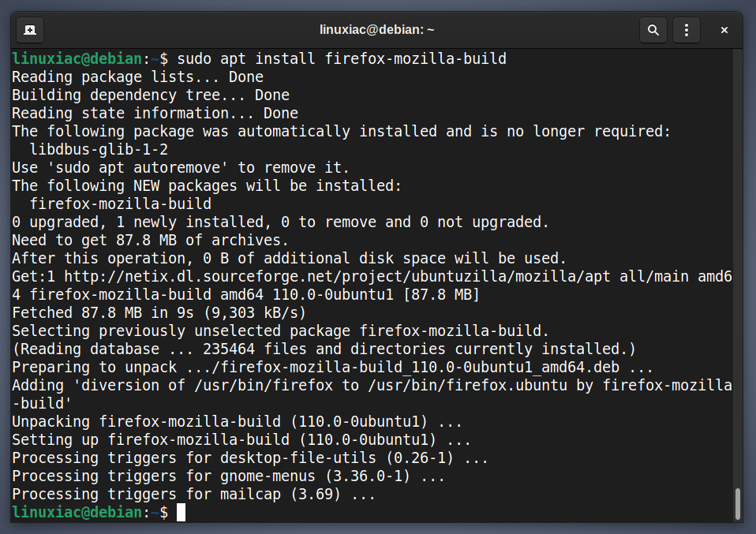Open the terminal search tool
Image resolution: width=756 pixels, height=534 pixels.
(x=653, y=30)
